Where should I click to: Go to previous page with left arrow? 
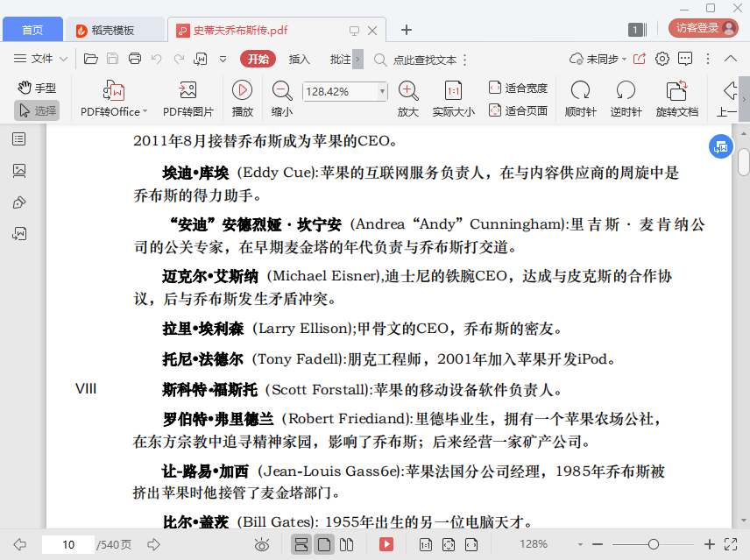20,544
